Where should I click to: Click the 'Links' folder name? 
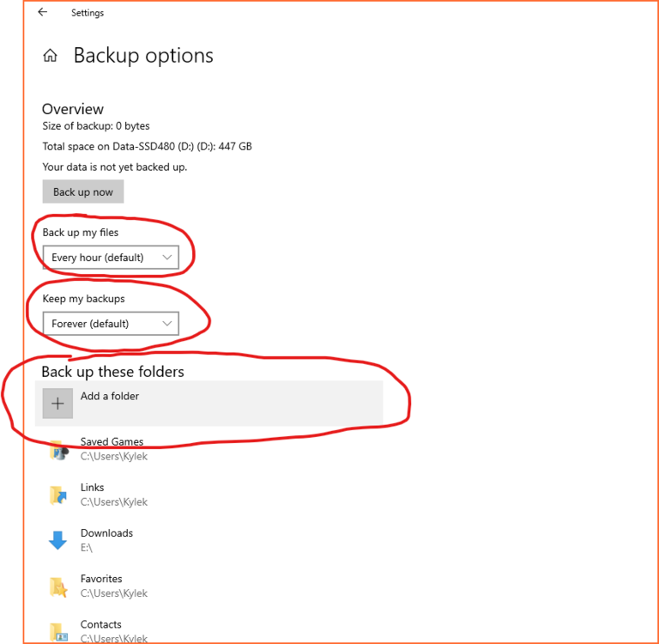click(92, 488)
